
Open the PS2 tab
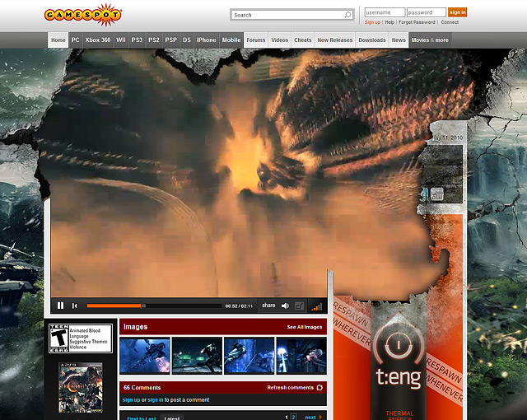pos(154,40)
